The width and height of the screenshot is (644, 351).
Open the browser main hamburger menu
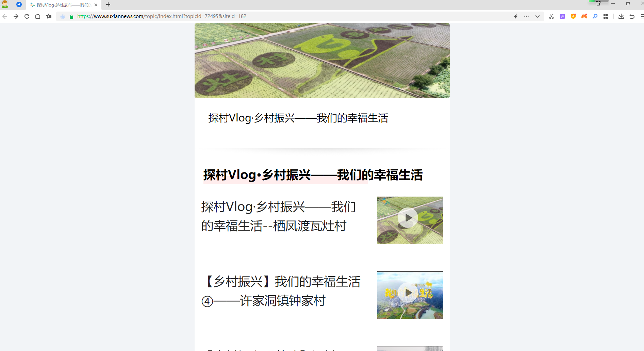642,16
